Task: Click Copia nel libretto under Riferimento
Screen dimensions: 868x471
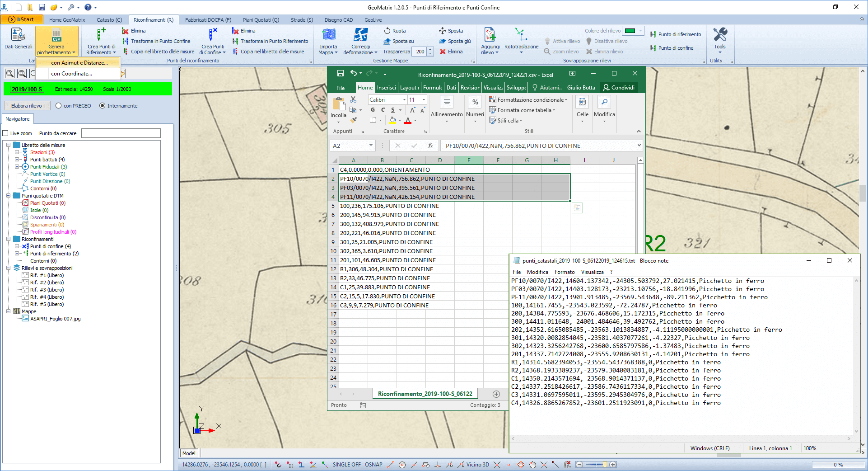Action: point(268,52)
